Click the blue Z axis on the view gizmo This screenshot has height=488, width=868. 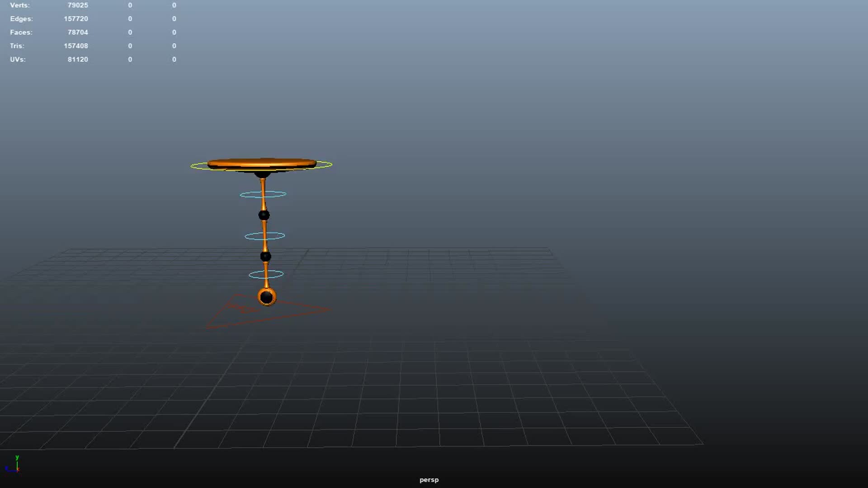(x=10, y=471)
